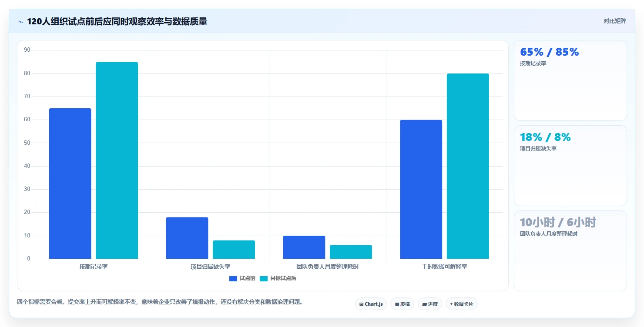Click the heading '120人组织试点前后应同时观察效率与数据质量'

tap(117, 21)
